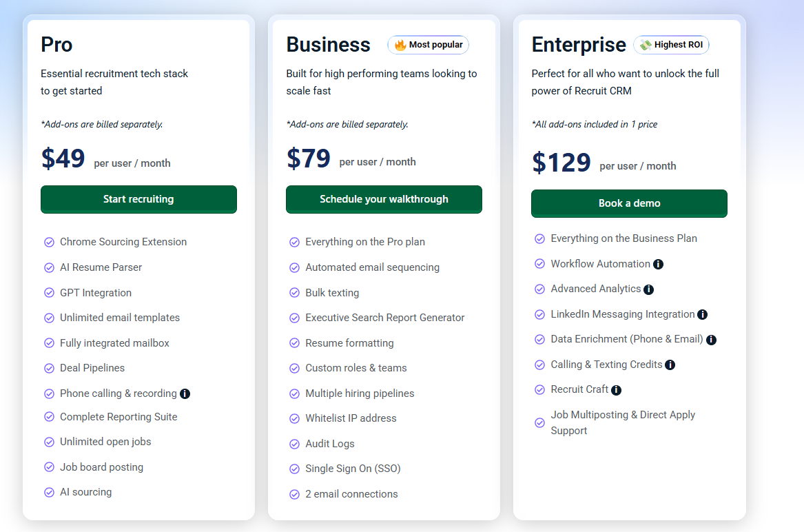This screenshot has height=532, width=804.
Task: Click checkmark icon next to Bulk texting
Action: click(294, 293)
